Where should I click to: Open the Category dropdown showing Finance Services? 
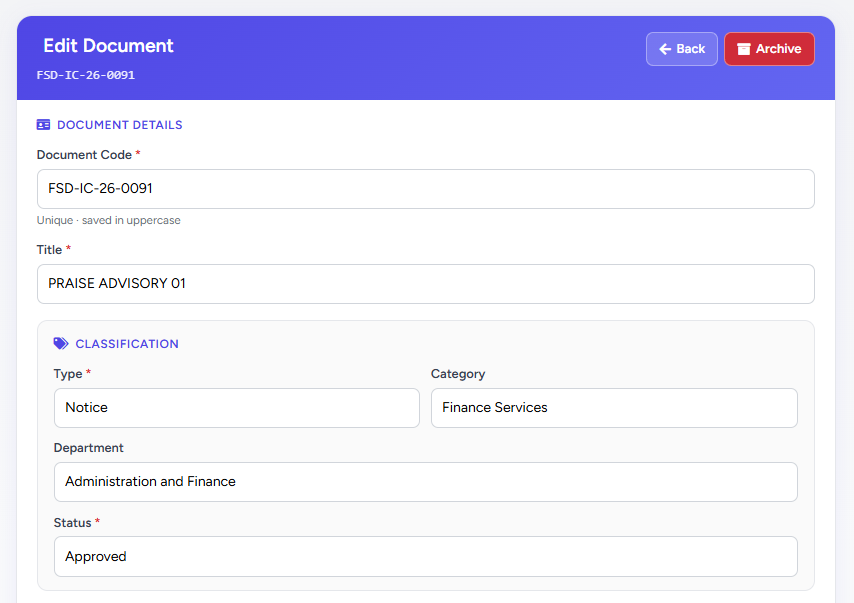pyautogui.click(x=614, y=408)
